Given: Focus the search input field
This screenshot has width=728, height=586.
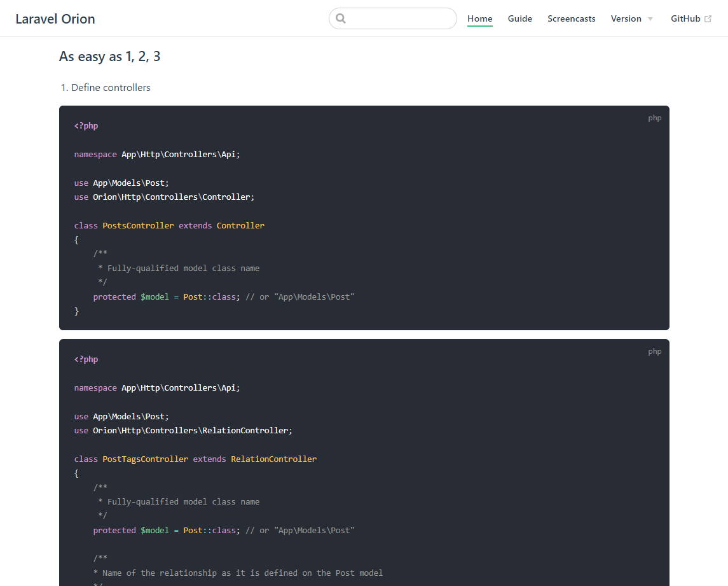Looking at the screenshot, I should [x=399, y=18].
